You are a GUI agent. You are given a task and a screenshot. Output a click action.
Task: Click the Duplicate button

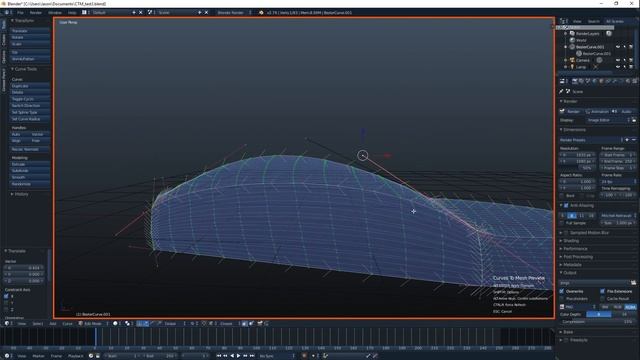coord(30,86)
